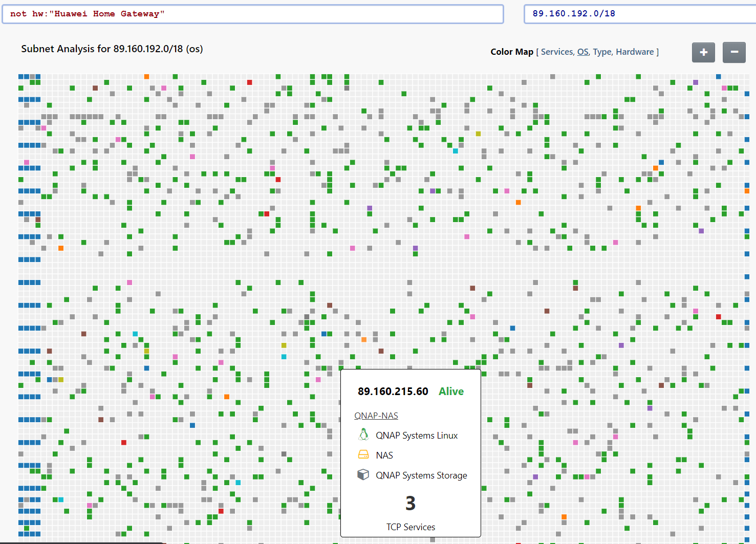Zoom in with the plus button
The width and height of the screenshot is (756, 544).
point(703,52)
